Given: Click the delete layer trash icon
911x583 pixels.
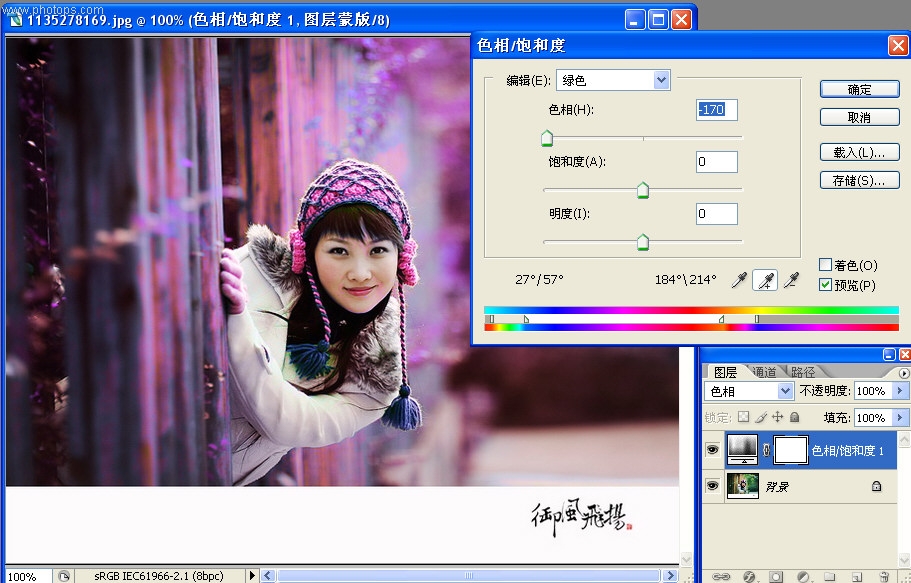Looking at the screenshot, I should pos(884,577).
